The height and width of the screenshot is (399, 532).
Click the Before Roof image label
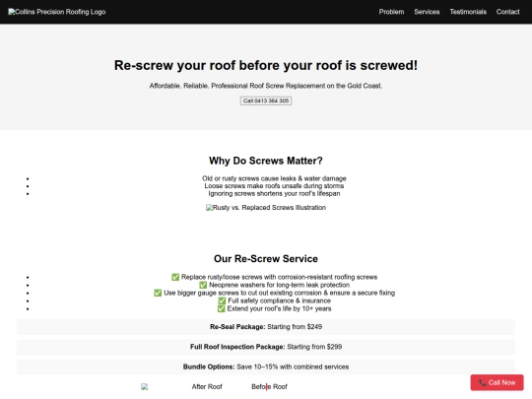[269, 386]
